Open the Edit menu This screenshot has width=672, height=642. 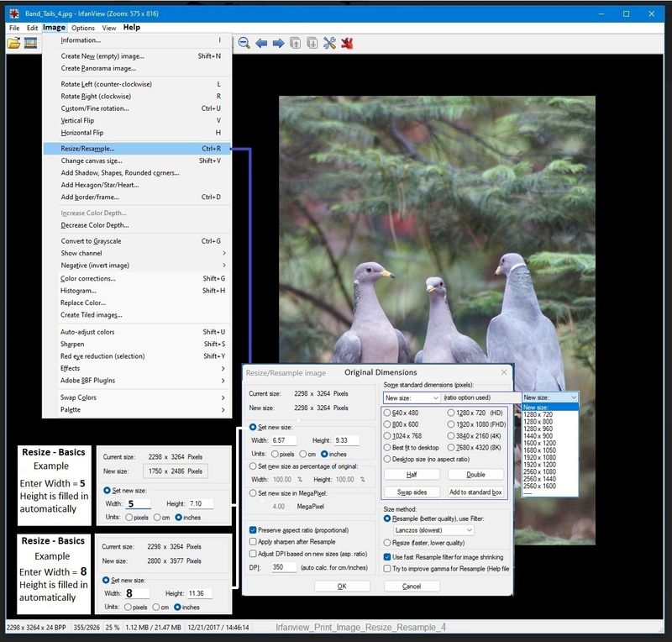tap(32, 28)
